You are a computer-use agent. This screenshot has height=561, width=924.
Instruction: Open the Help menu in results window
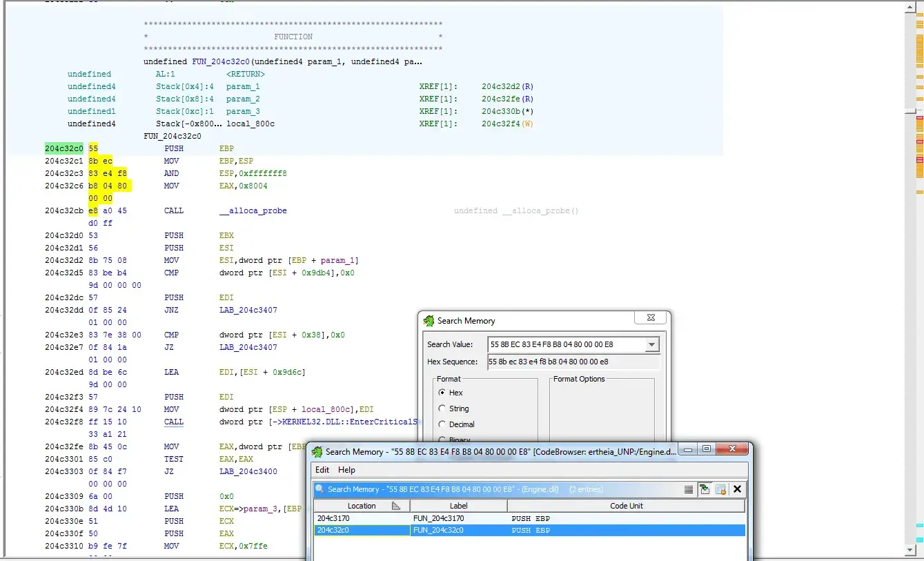346,470
